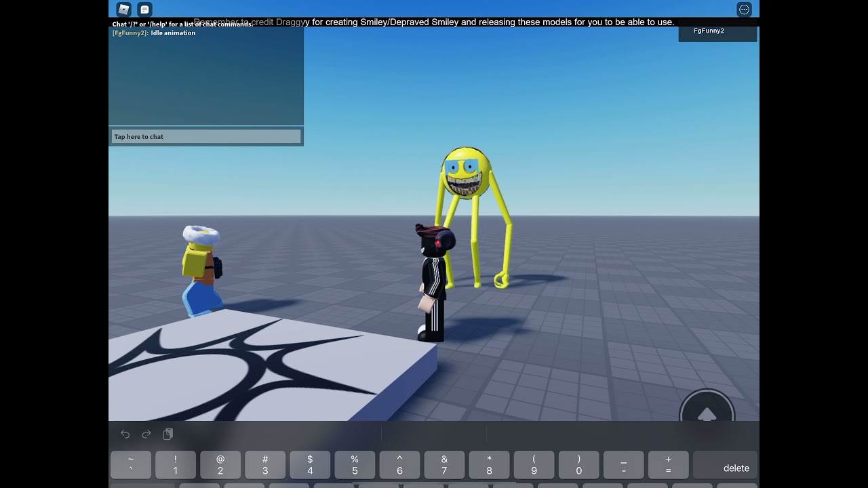868x488 pixels.
Task: Tap the delete key
Action: point(725,465)
